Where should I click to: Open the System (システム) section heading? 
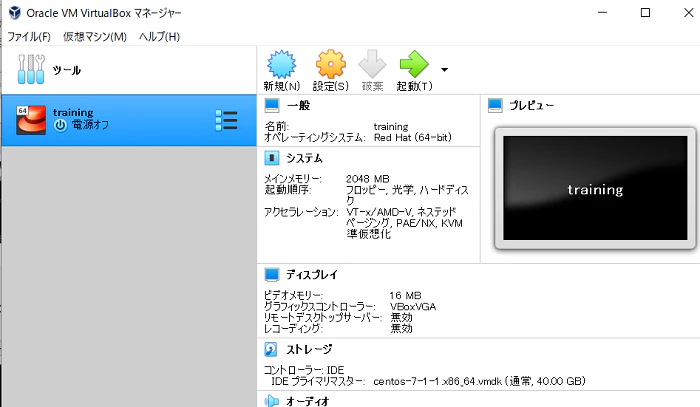coord(304,158)
